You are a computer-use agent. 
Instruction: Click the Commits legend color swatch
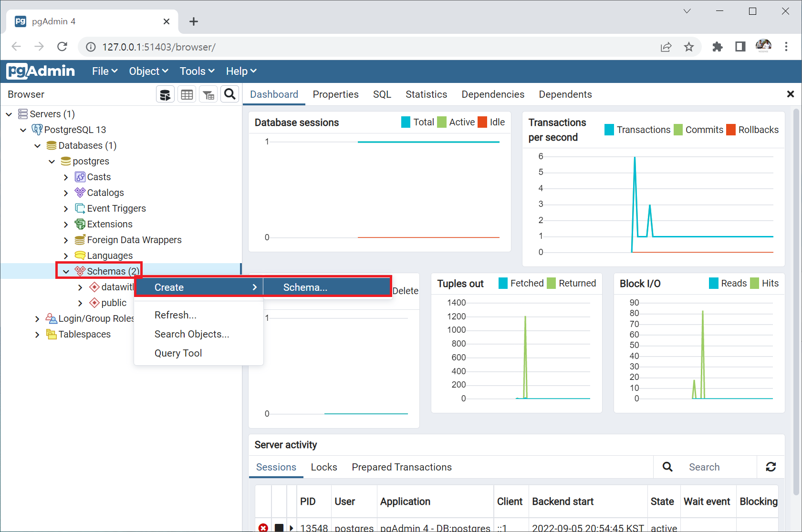pos(678,130)
